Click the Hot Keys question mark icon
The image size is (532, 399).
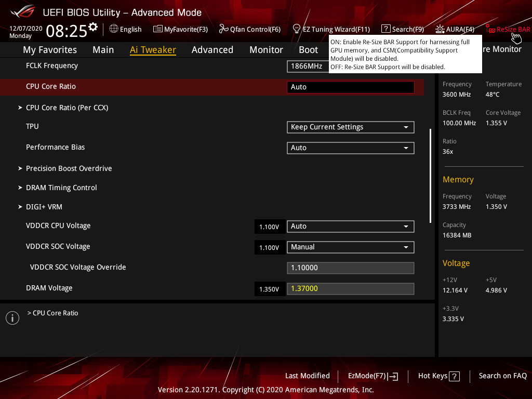pos(454,376)
